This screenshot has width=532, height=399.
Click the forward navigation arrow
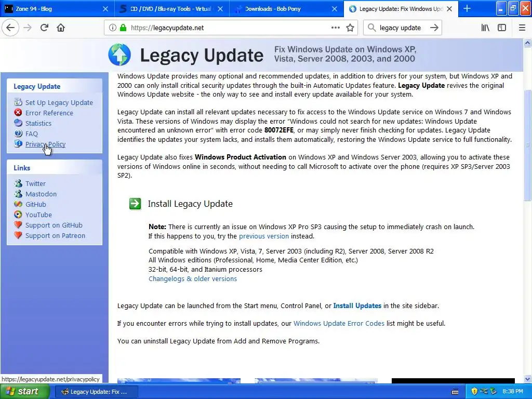click(x=28, y=28)
